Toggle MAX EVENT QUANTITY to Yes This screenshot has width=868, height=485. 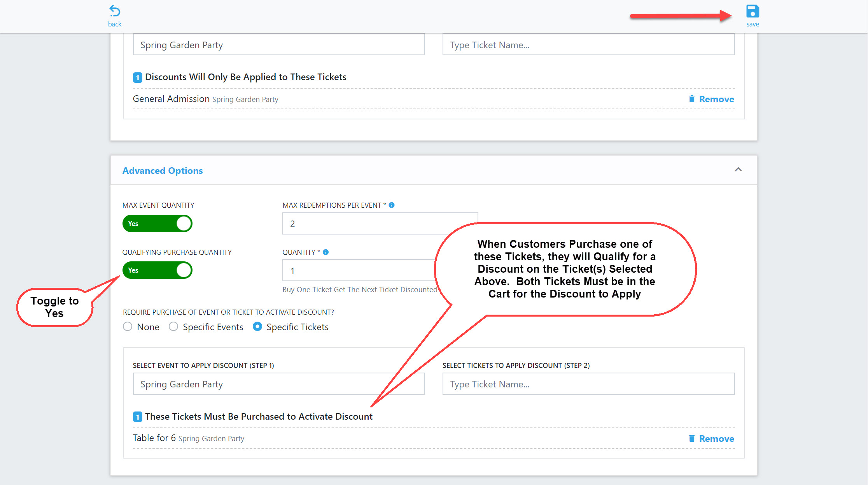pyautogui.click(x=157, y=223)
